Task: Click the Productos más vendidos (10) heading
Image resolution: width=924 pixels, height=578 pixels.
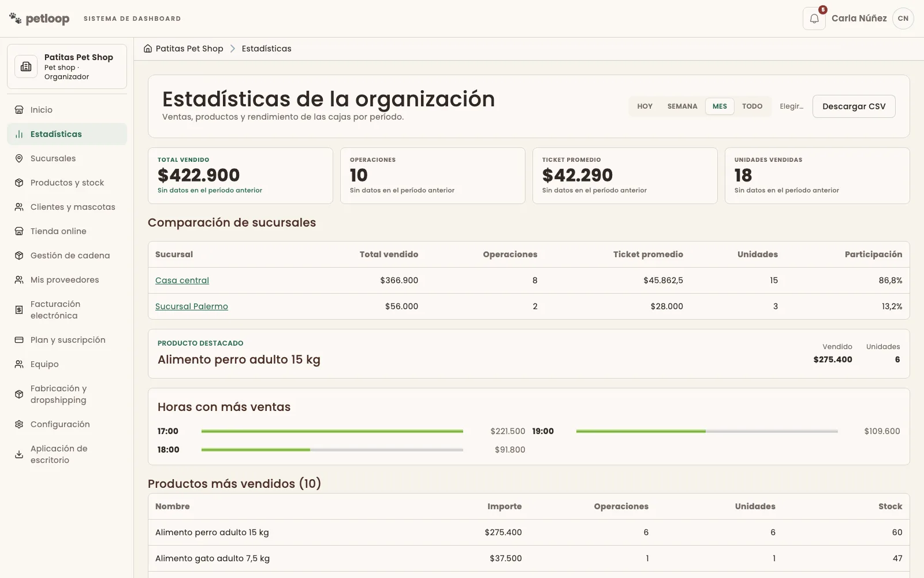Action: click(x=234, y=484)
